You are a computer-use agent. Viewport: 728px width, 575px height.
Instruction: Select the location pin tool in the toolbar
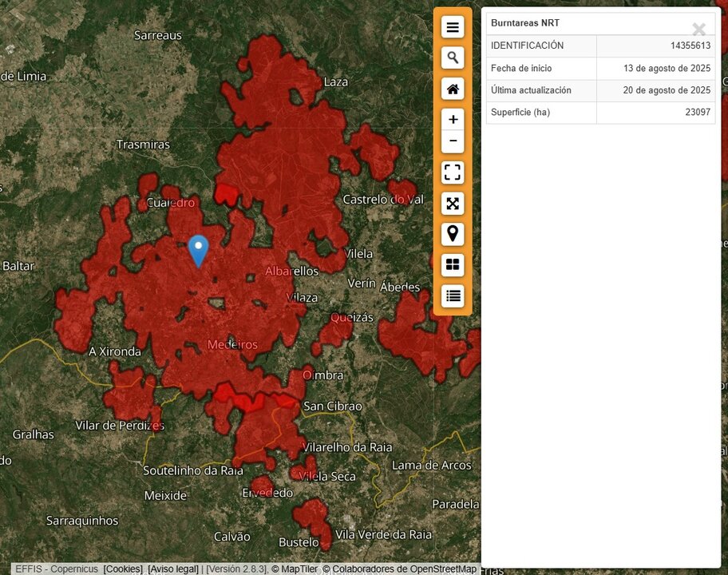click(x=453, y=234)
